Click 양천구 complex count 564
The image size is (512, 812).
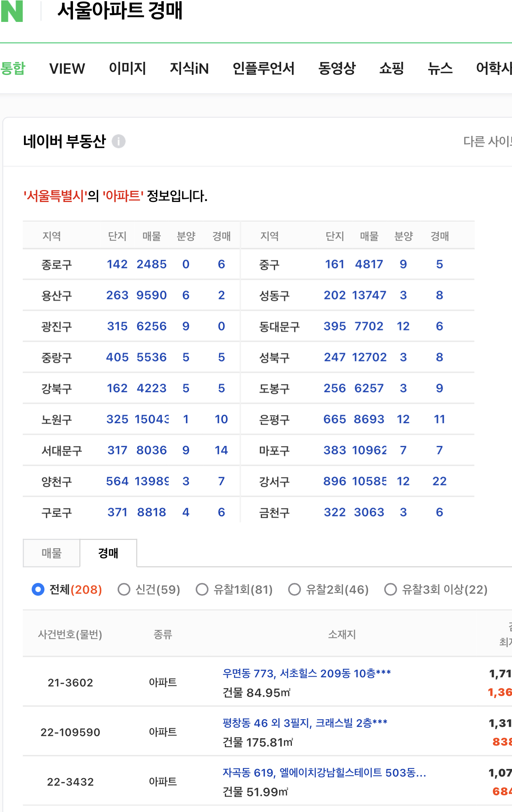[117, 481]
